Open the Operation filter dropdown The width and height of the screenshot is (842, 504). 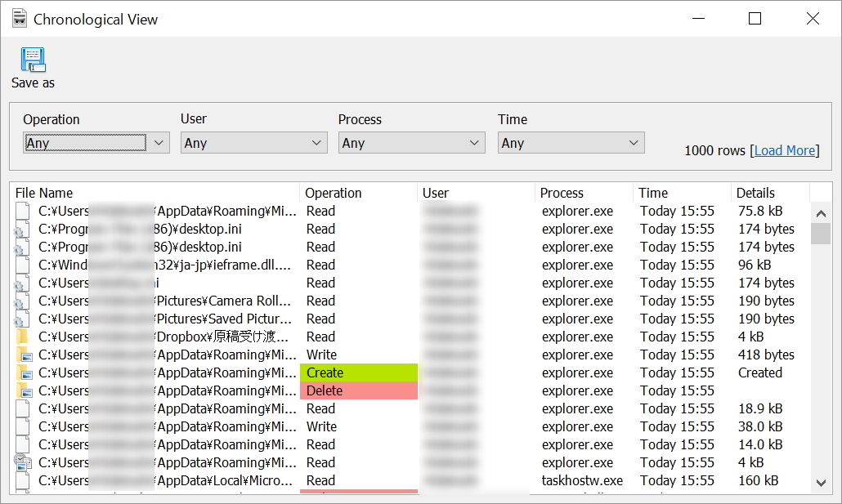click(158, 142)
